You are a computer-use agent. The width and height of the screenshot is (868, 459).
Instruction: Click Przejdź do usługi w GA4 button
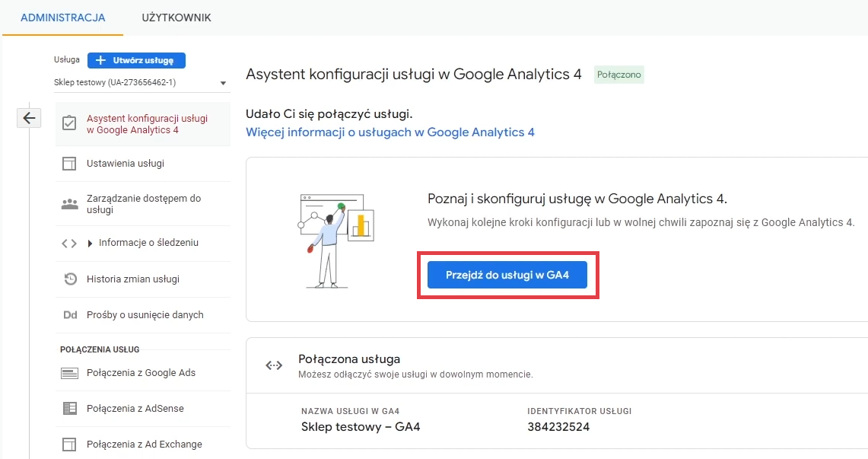point(507,276)
